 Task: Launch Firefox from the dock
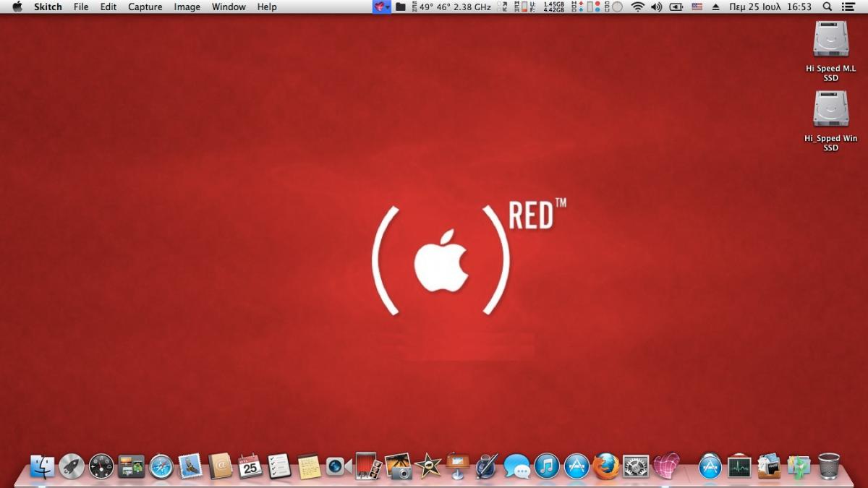click(x=606, y=466)
